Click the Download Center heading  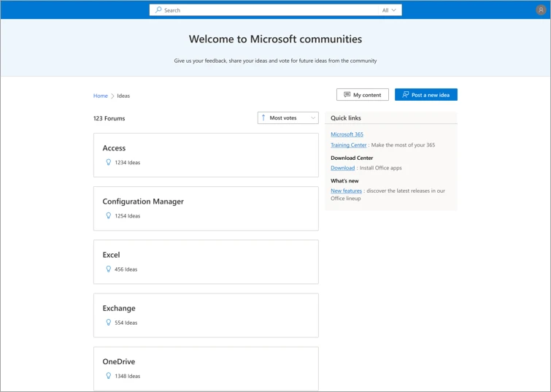click(352, 158)
